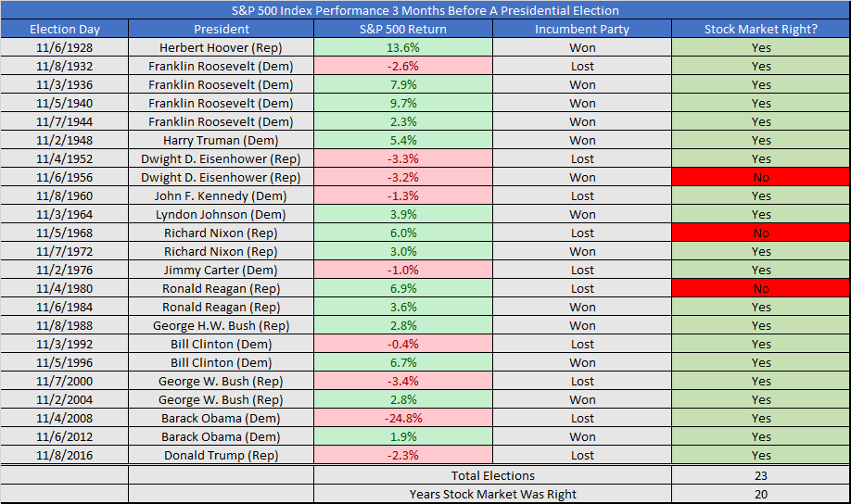Click the table title about S&P 500 performance
851x504 pixels.
[x=425, y=10]
